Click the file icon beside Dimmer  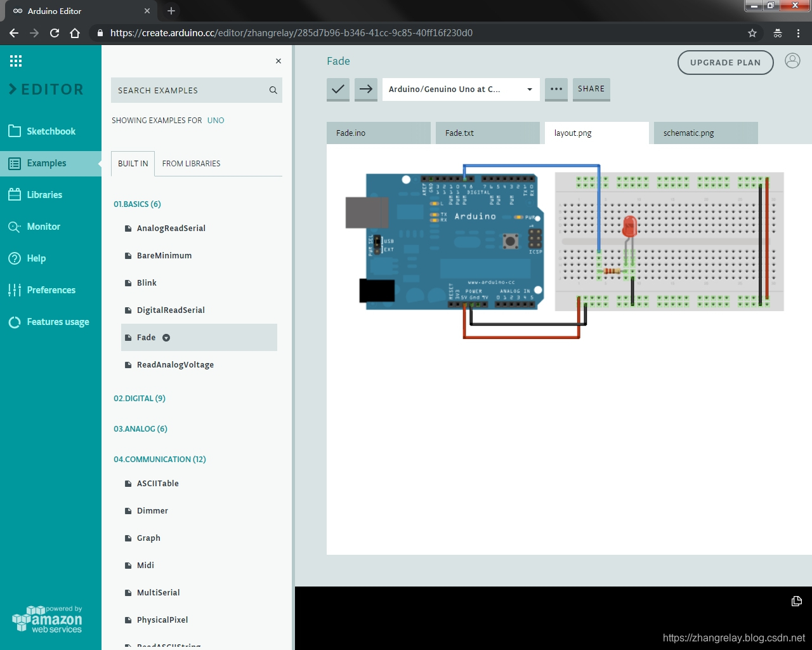tap(128, 511)
